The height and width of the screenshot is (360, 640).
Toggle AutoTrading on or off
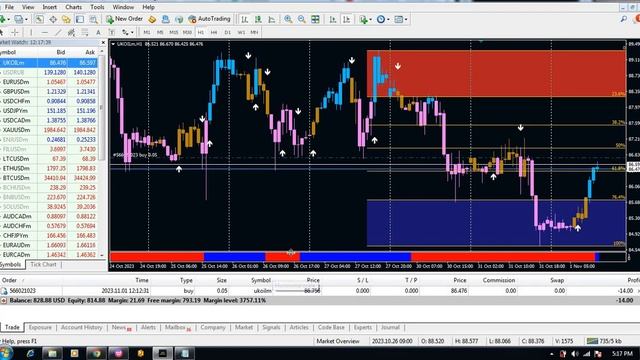pos(209,19)
